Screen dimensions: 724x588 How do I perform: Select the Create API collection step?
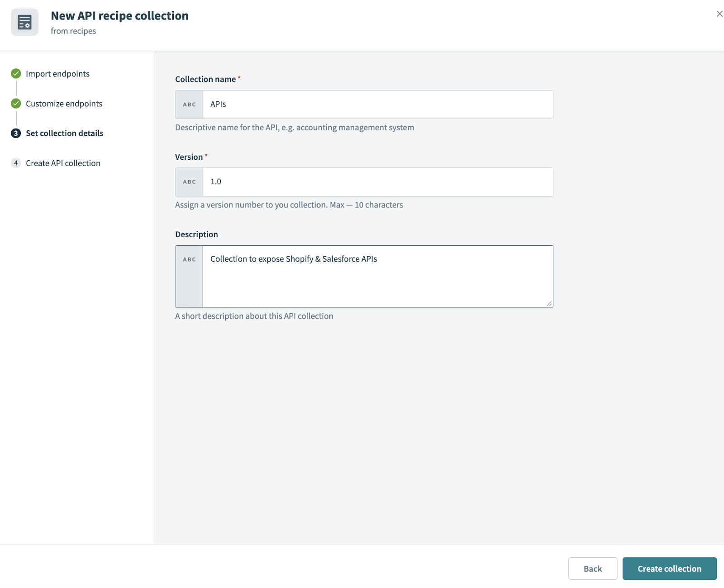coord(63,163)
